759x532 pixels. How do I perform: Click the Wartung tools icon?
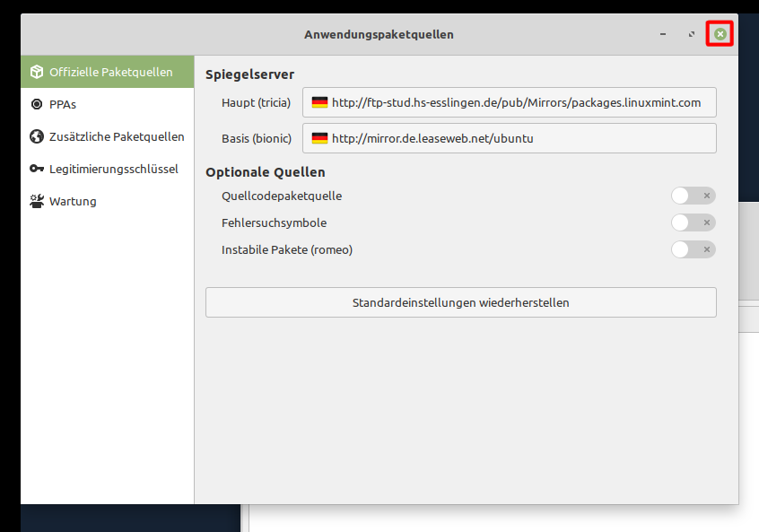(x=37, y=201)
